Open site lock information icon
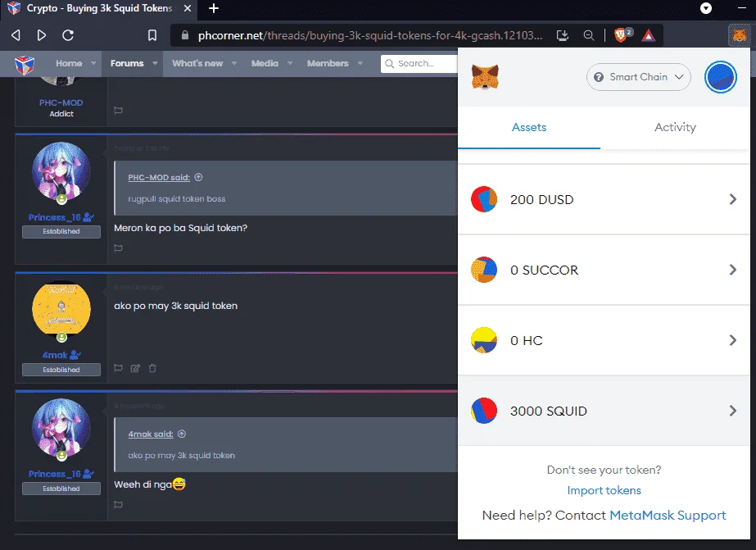The height and width of the screenshot is (550, 756). (184, 35)
